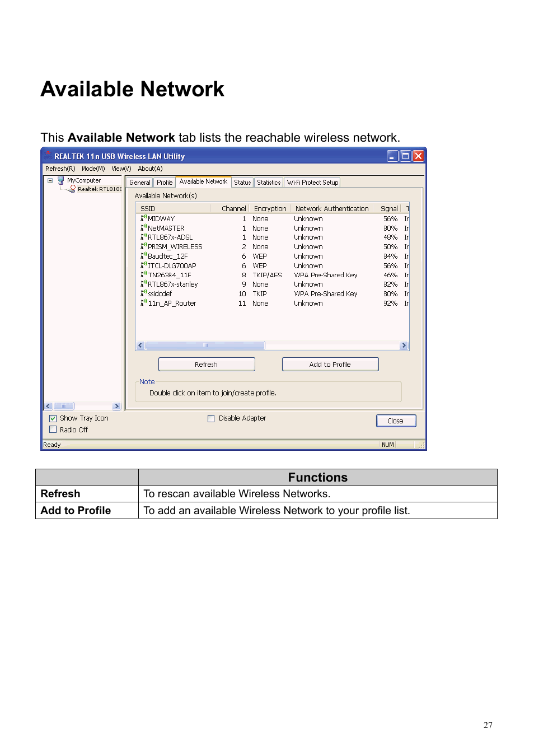
Task: Click tree pane scroll left arrow
Action: pyautogui.click(x=48, y=406)
